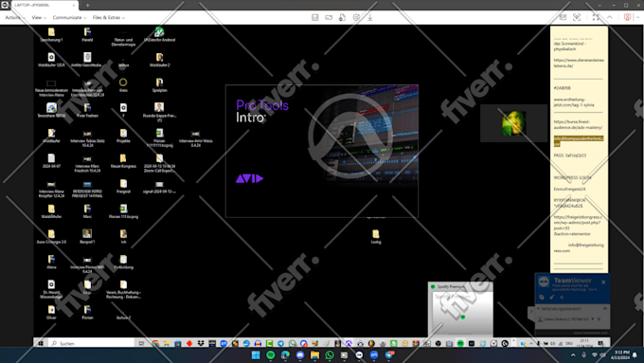Screen dimensions: 644x363
Task: Open the Waldläufer 2 desktop icon
Action: (159, 60)
